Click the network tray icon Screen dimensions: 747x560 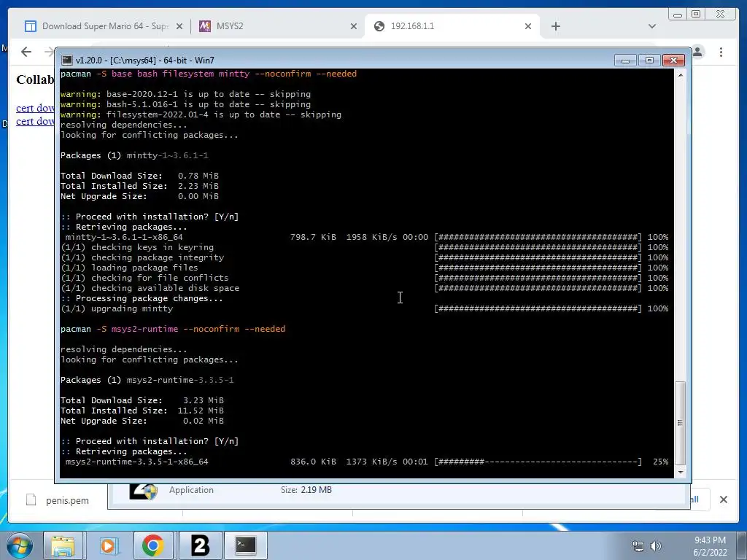pyautogui.click(x=638, y=546)
